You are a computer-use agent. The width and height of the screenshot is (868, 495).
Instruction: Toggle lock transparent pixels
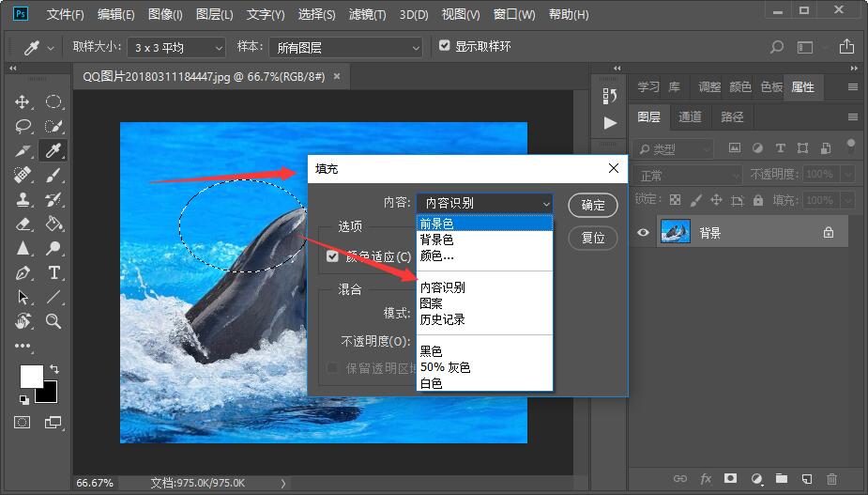coord(675,200)
